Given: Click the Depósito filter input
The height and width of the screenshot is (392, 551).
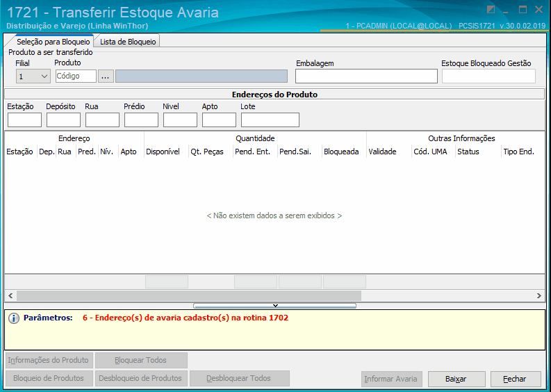Looking at the screenshot, I should (64, 120).
